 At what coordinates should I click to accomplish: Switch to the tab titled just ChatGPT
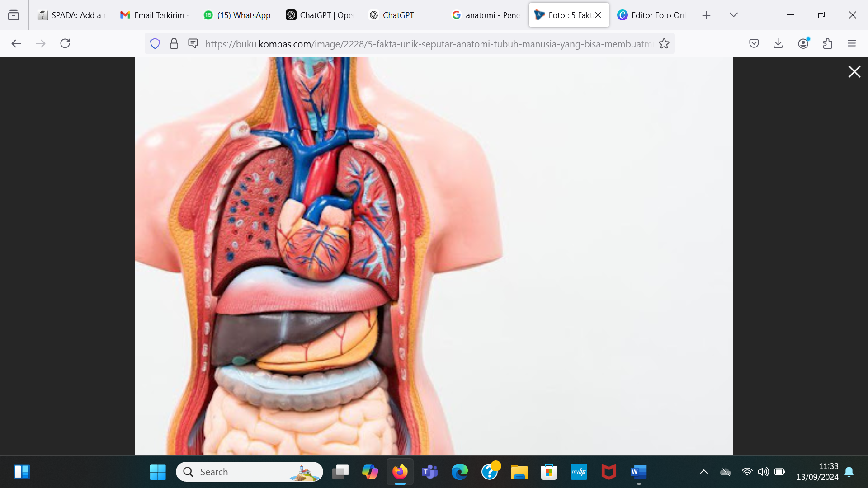(x=403, y=15)
